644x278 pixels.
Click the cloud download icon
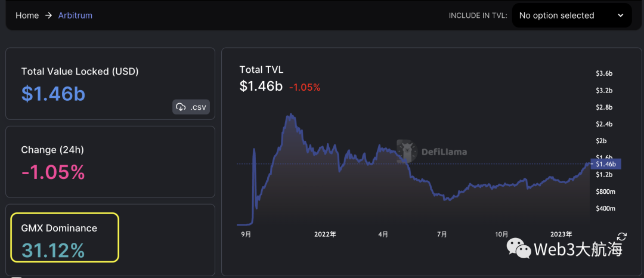181,107
